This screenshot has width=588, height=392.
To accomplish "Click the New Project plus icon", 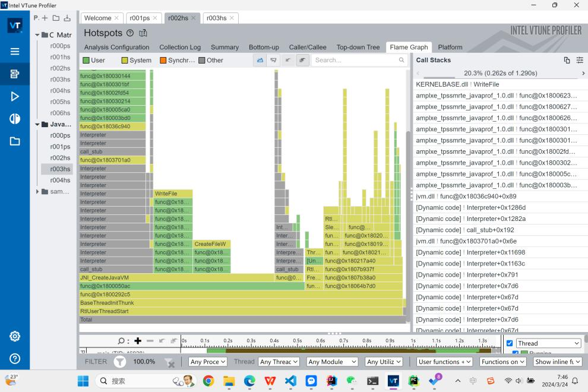I will [x=45, y=18].
